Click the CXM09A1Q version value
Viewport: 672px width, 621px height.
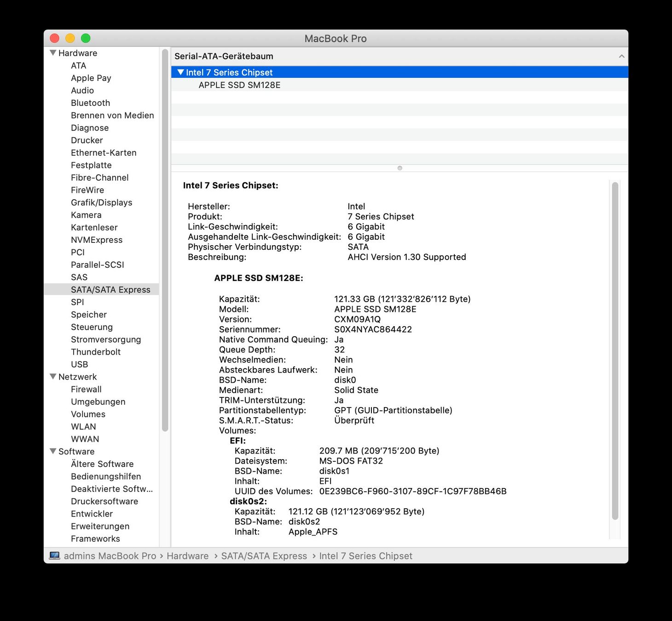pos(357,319)
